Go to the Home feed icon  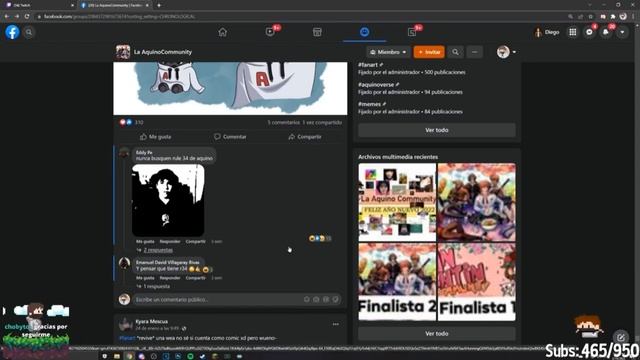point(222,32)
